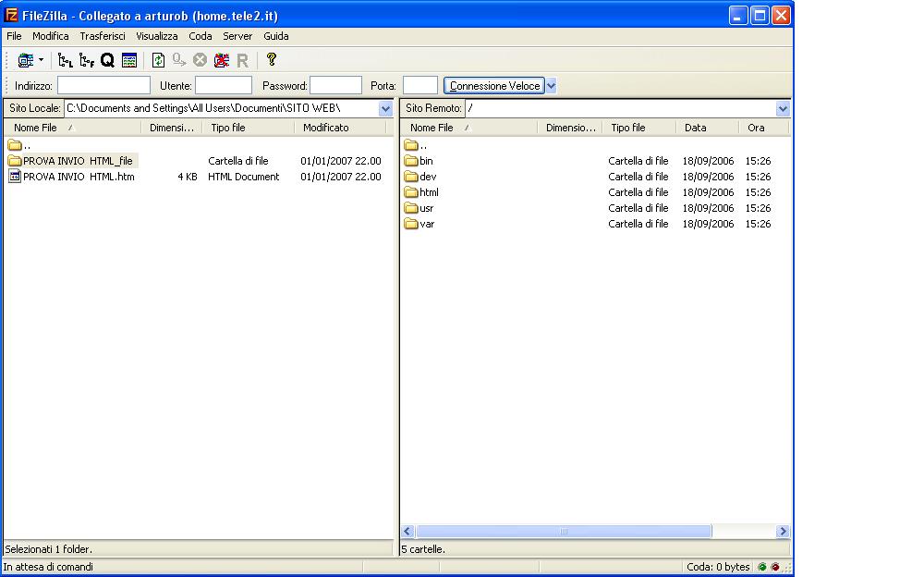Viewport: 924px width, 577px height.
Task: Sort remote files by Nome File
Action: coord(469,128)
